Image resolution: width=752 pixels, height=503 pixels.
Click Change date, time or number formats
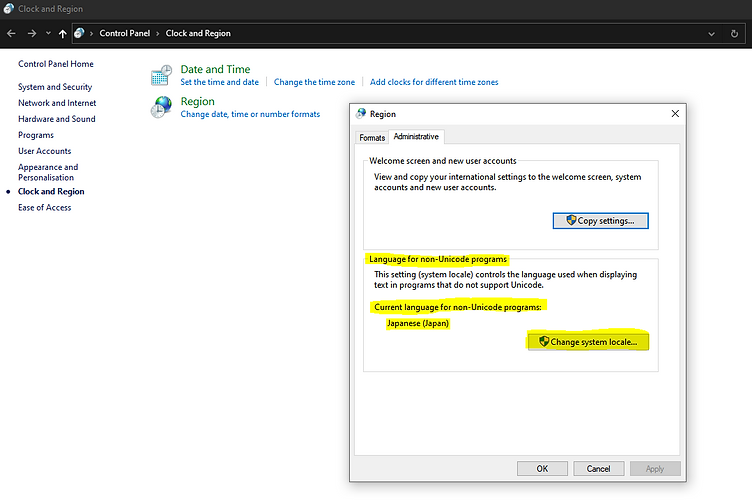[250, 114]
